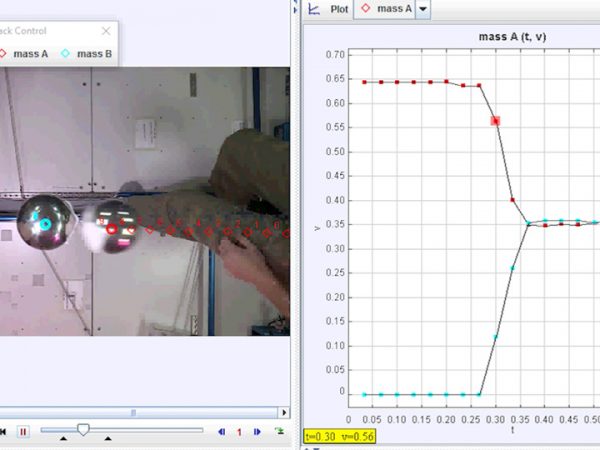This screenshot has height=450, width=600.
Task: Step back one frame with blue arrow
Action: (x=222, y=432)
